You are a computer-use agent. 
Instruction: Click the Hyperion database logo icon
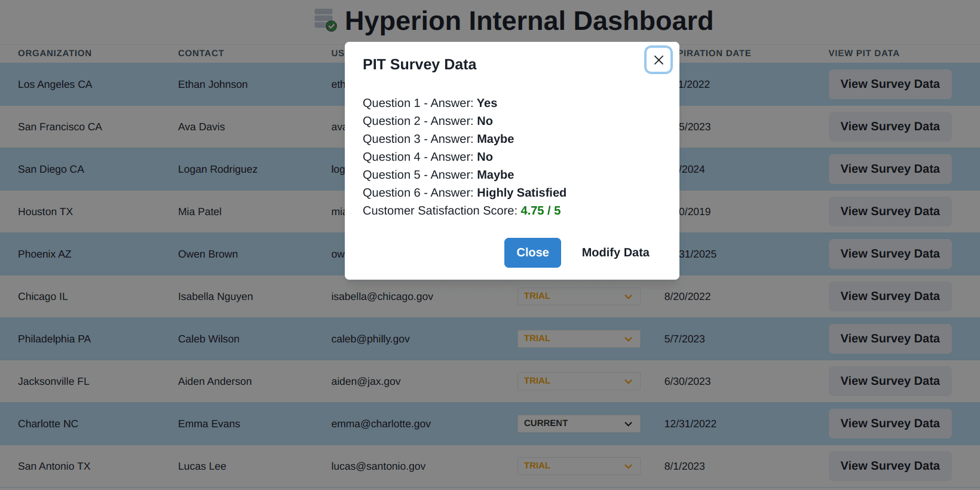[x=326, y=20]
